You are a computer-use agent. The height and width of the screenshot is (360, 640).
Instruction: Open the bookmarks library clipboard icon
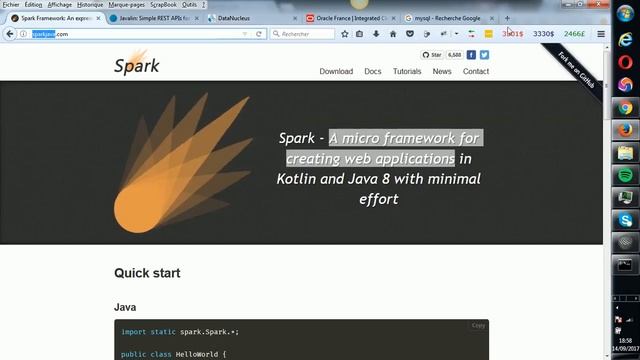359,34
